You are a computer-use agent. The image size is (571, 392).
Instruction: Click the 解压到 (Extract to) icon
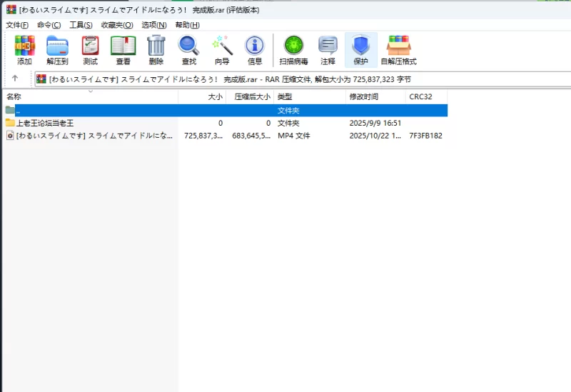(x=57, y=50)
